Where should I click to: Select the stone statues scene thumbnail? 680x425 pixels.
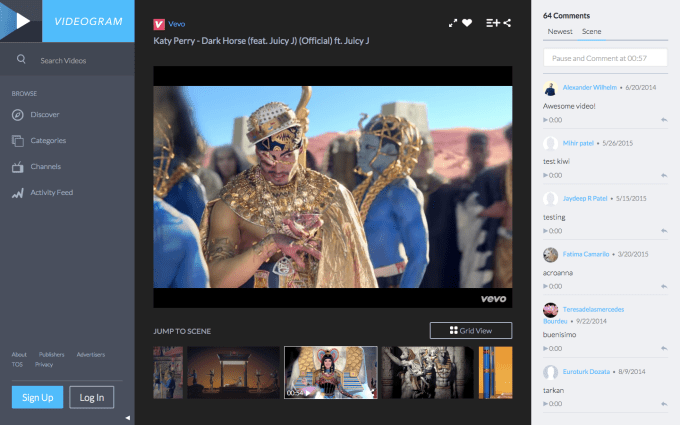coord(428,372)
